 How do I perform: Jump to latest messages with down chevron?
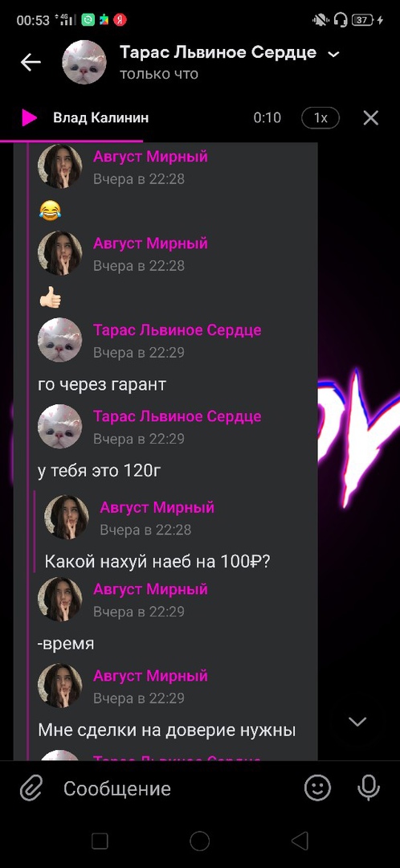point(358,721)
